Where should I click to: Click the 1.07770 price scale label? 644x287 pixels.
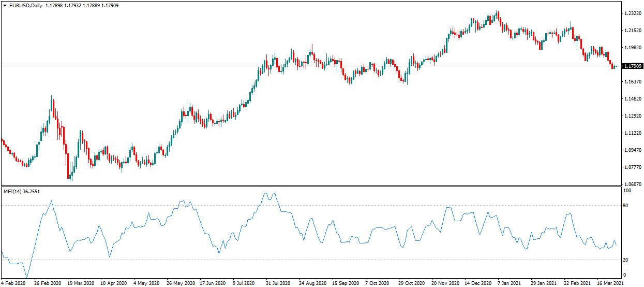point(633,167)
